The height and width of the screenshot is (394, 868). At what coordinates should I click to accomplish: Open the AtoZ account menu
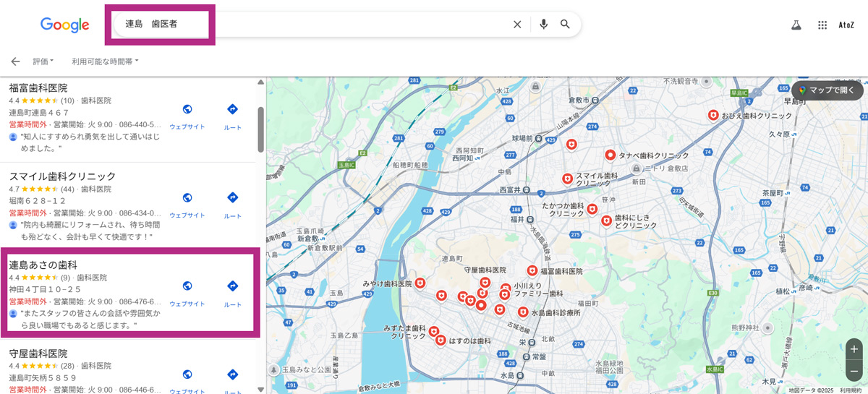pyautogui.click(x=846, y=25)
